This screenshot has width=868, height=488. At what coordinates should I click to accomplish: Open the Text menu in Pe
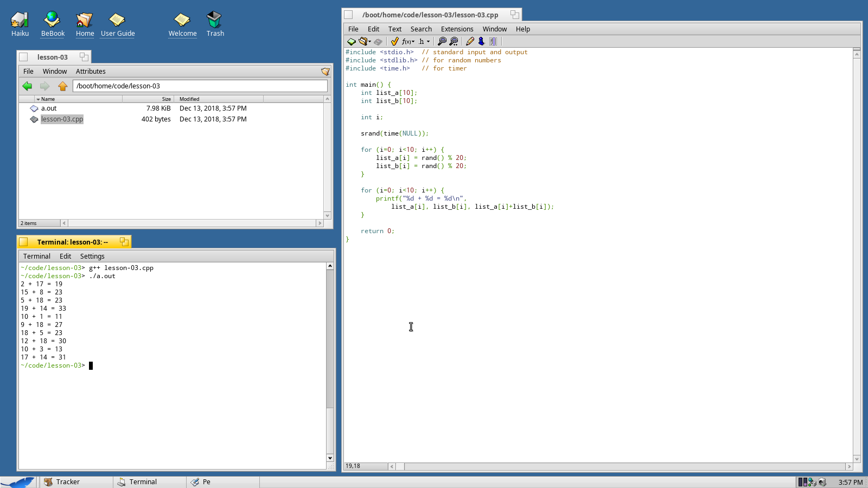pyautogui.click(x=395, y=29)
